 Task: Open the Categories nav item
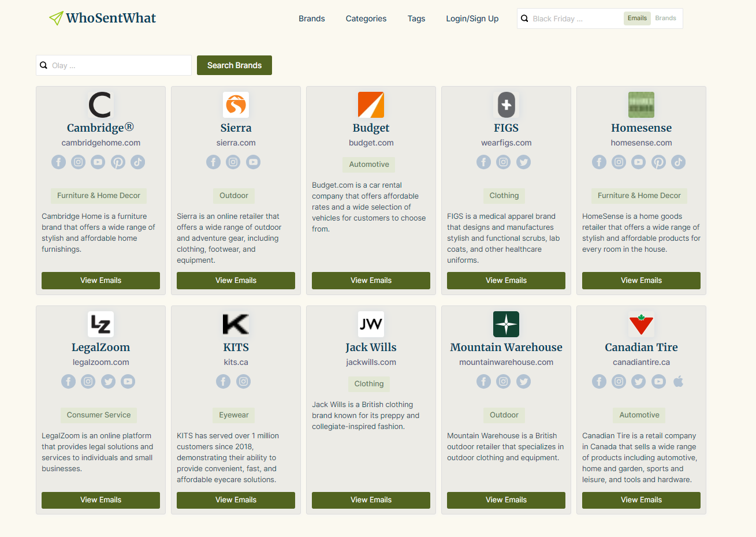point(366,18)
